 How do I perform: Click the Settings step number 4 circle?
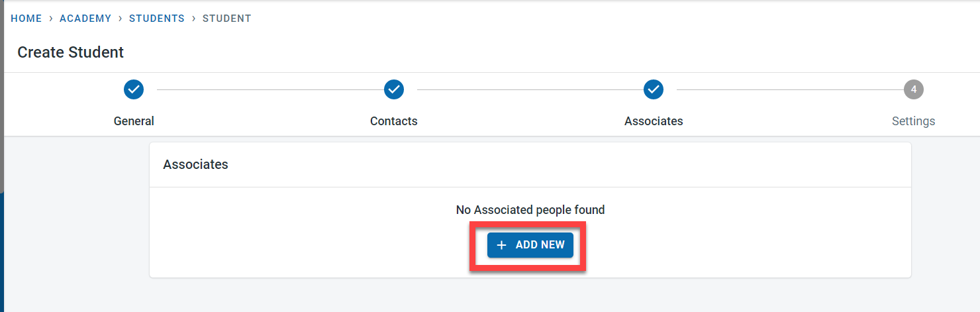(x=914, y=89)
